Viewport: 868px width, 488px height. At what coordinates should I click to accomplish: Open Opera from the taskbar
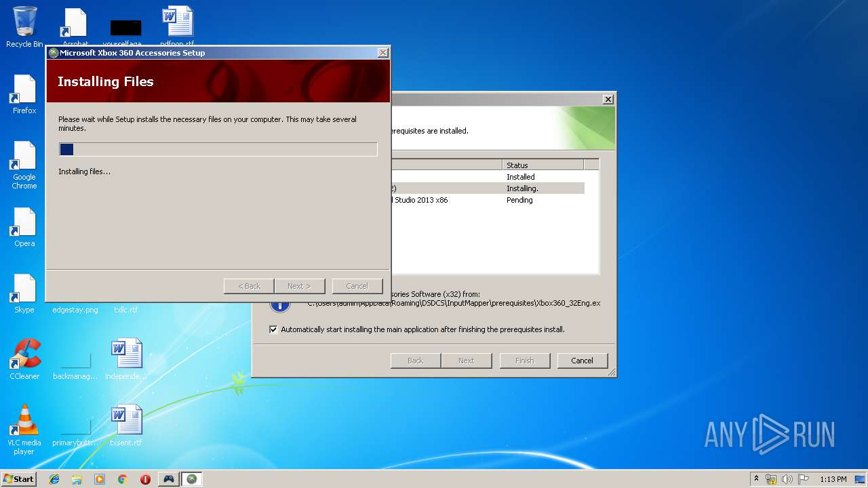click(x=145, y=479)
